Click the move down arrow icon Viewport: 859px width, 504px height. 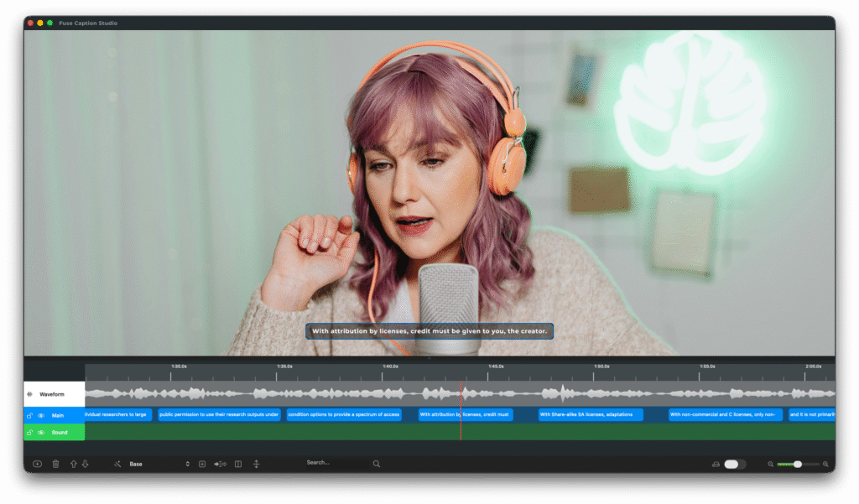point(85,464)
